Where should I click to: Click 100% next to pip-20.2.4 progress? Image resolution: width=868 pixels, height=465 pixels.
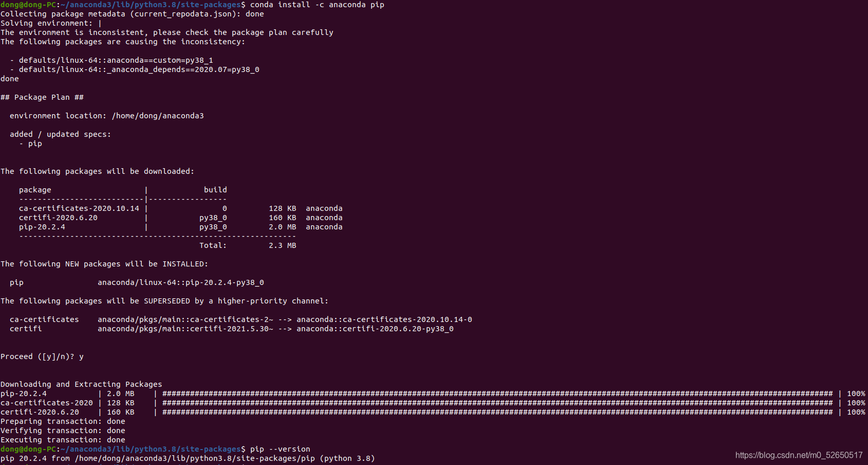pyautogui.click(x=856, y=394)
